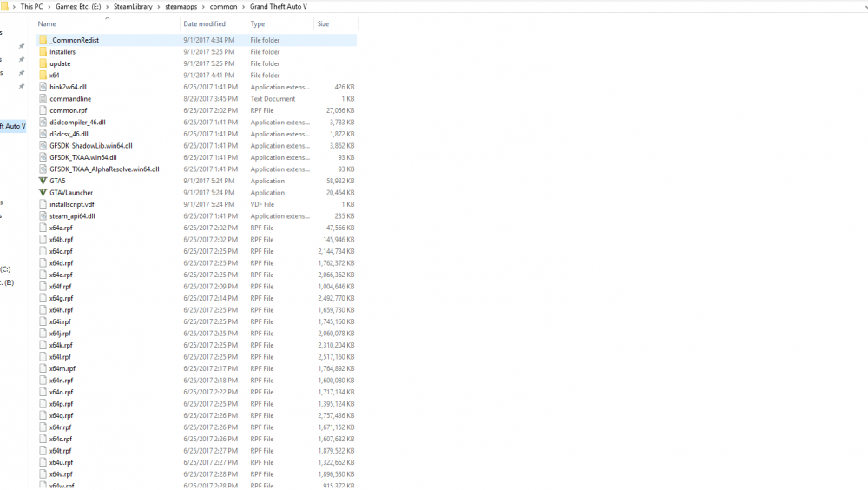
Task: Expand chevron after This PC breadcrumb
Action: [x=49, y=7]
